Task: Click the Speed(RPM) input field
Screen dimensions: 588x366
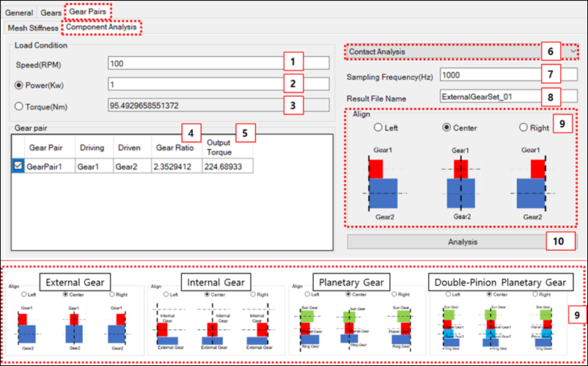Action: (x=194, y=63)
